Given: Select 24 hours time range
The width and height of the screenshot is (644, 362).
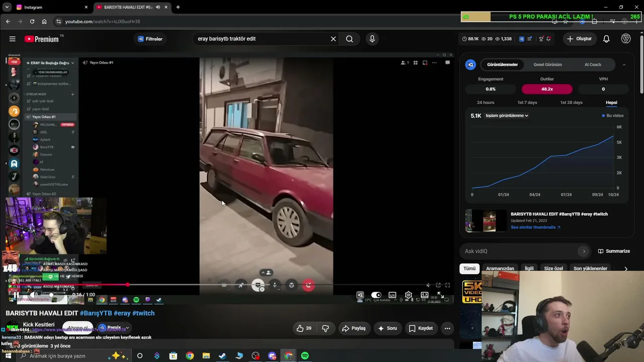Looking at the screenshot, I should (486, 103).
